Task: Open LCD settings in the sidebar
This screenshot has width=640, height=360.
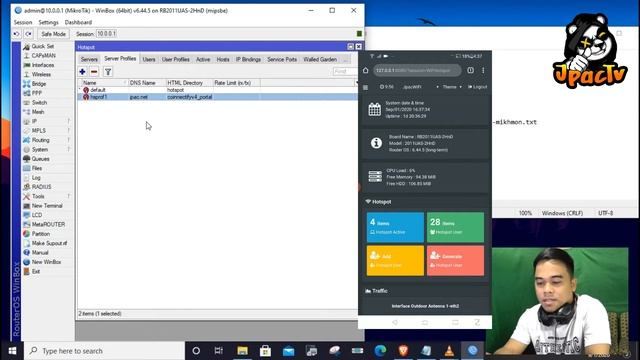Action: pyautogui.click(x=37, y=215)
